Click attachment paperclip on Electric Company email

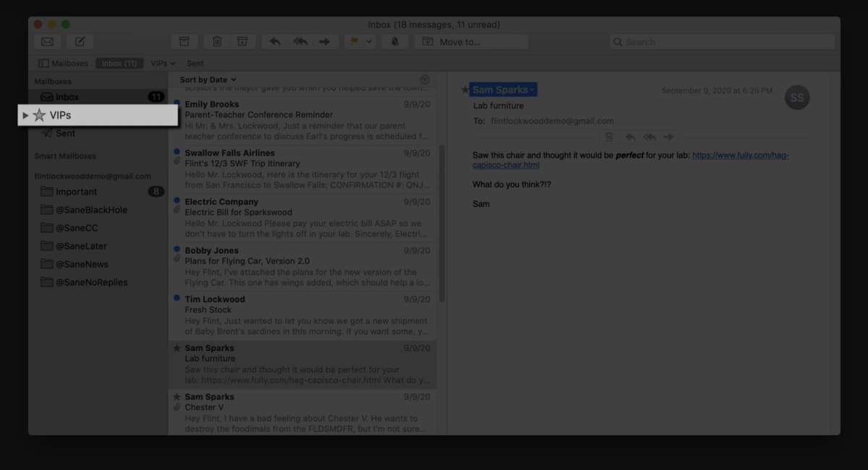pyautogui.click(x=176, y=210)
